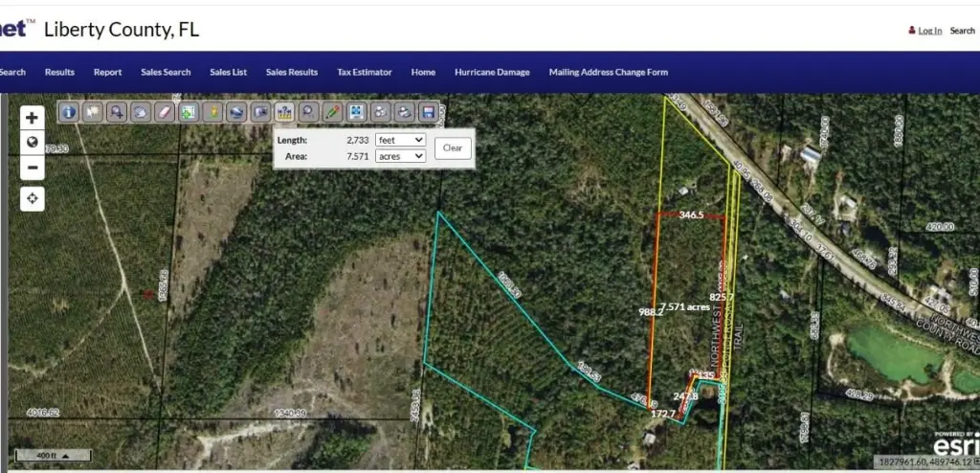Click the save floppy disk icon
Image resolution: width=980 pixels, height=473 pixels.
429,112
